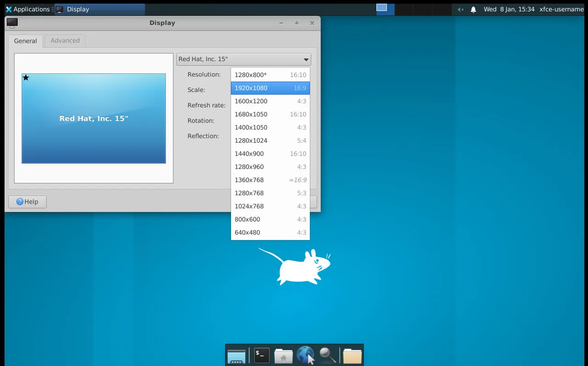Click Display taskbar window button
This screenshot has width=588, height=366.
[100, 9]
